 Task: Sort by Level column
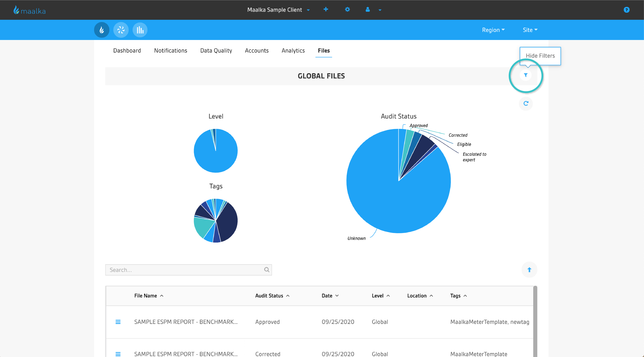[381, 296]
